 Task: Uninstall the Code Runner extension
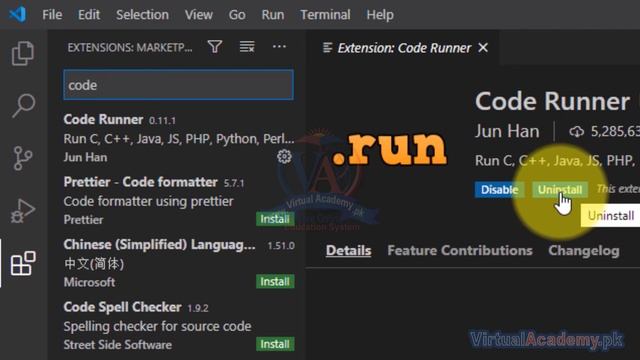560,190
